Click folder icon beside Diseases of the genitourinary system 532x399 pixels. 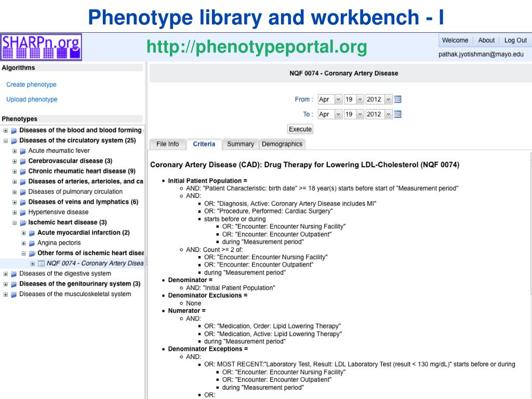14,284
